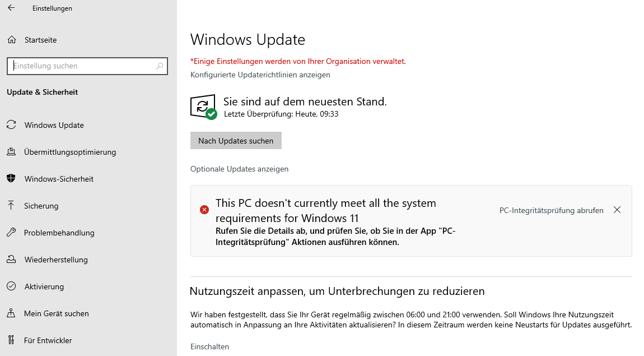Click Einschalten under Nutzungszeit anpassen
Viewport: 644px width, 356px height.
[210, 346]
